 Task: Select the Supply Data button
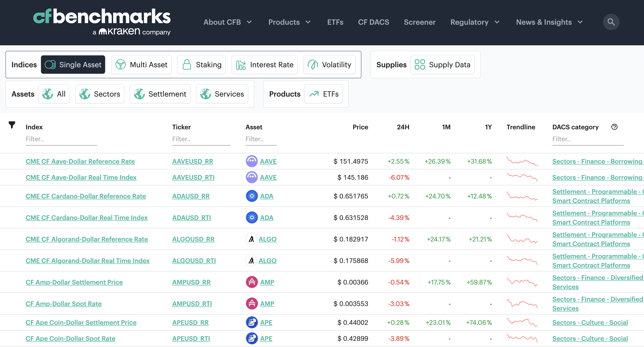[442, 65]
